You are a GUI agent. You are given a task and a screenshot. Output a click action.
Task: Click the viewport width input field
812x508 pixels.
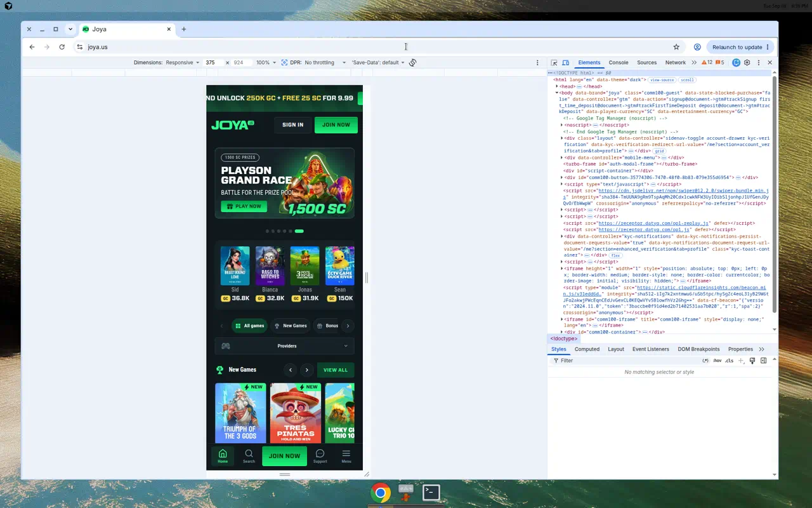(x=213, y=63)
